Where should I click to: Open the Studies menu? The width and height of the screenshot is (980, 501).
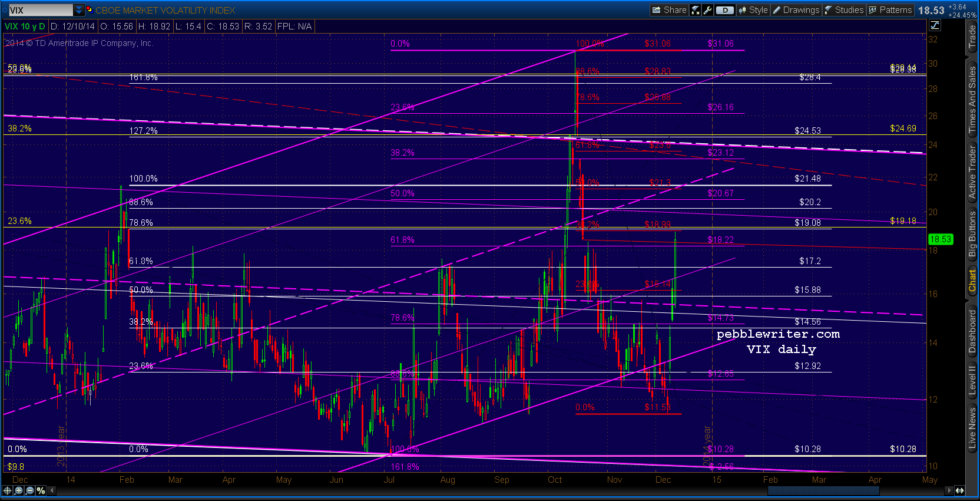pyautogui.click(x=844, y=10)
